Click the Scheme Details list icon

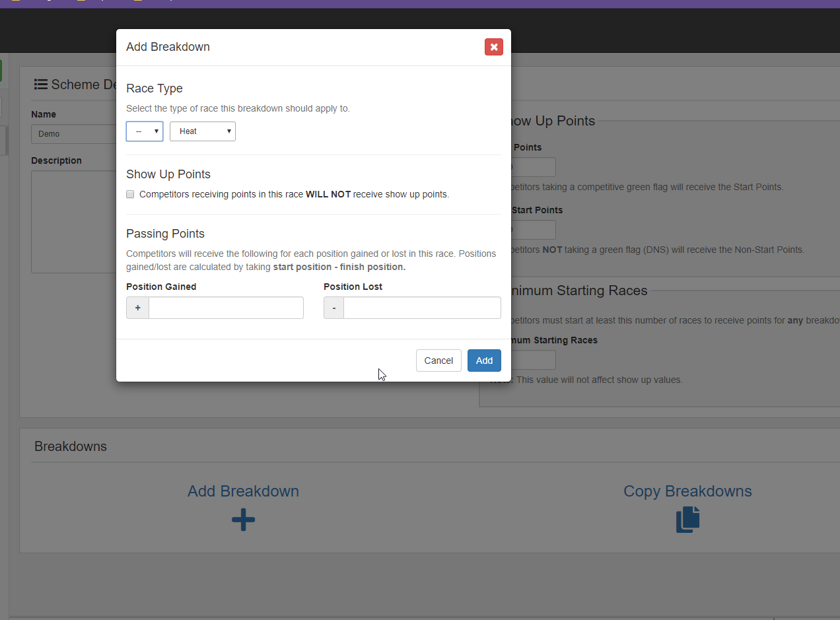pos(41,85)
